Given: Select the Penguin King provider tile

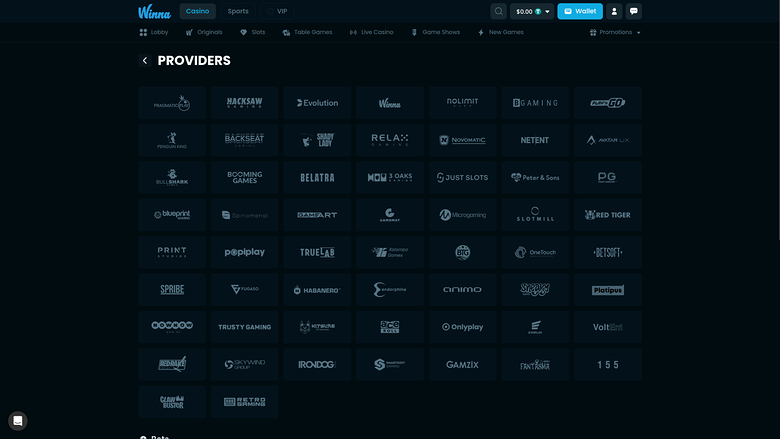Looking at the screenshot, I should (172, 140).
